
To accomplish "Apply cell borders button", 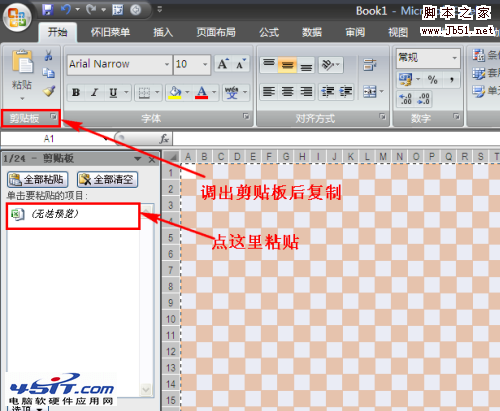I will pos(144,92).
